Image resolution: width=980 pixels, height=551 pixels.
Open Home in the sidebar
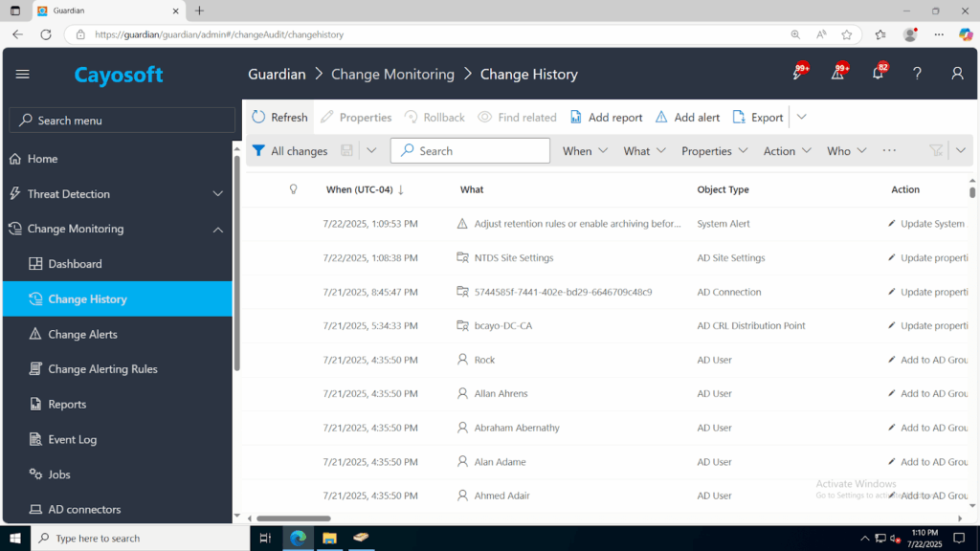[118, 159]
